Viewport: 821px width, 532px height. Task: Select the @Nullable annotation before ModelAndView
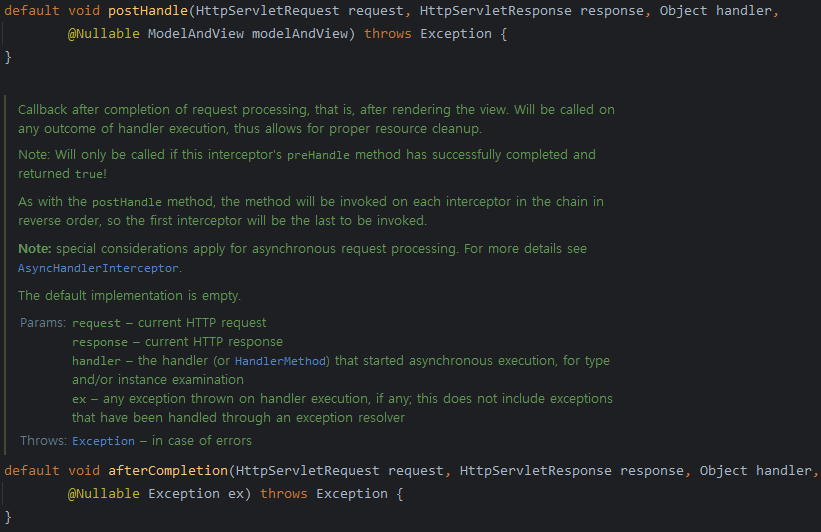tap(104, 34)
